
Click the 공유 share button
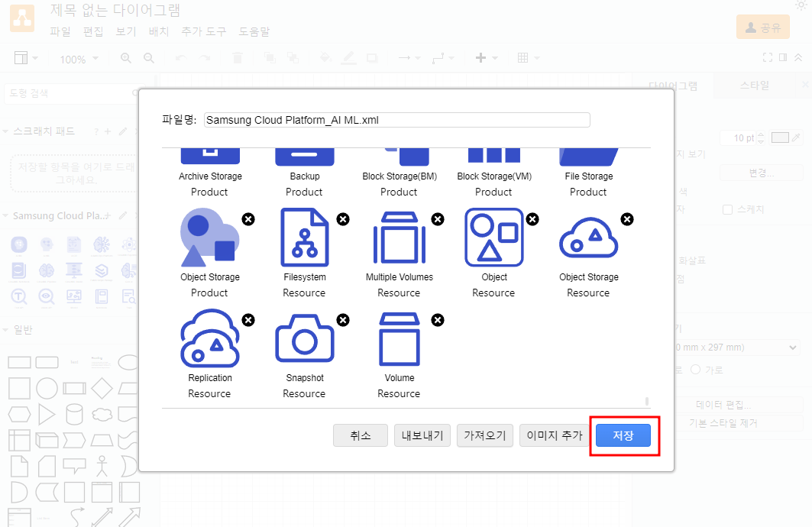click(763, 27)
